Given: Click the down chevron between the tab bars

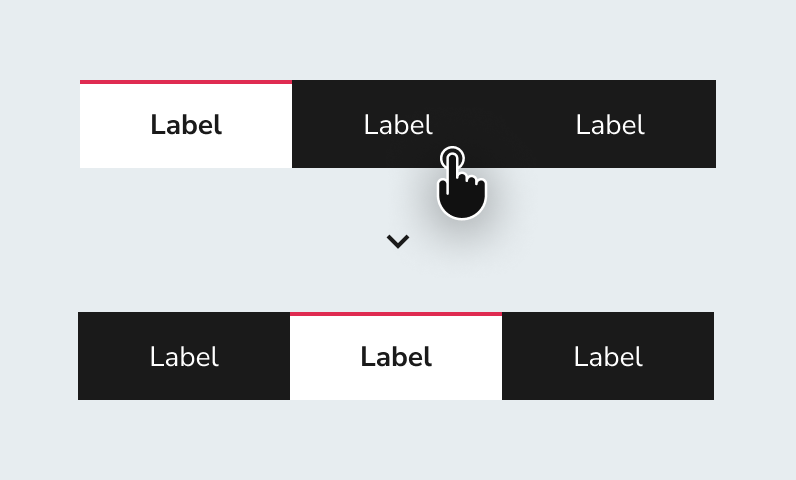Looking at the screenshot, I should (x=397, y=242).
